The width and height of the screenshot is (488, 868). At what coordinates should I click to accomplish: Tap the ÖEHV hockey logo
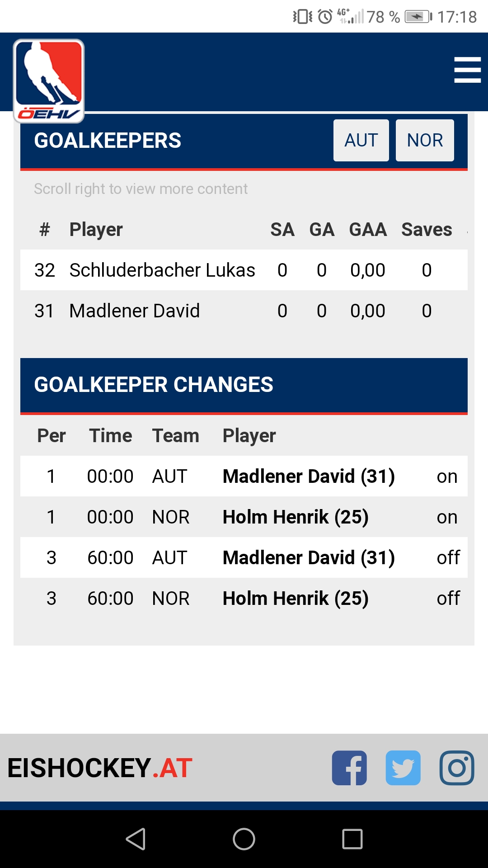click(x=49, y=80)
